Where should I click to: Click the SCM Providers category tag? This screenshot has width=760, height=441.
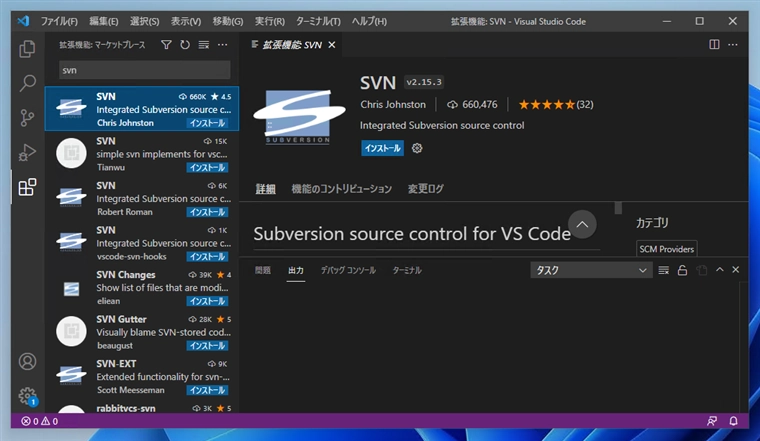(666, 249)
